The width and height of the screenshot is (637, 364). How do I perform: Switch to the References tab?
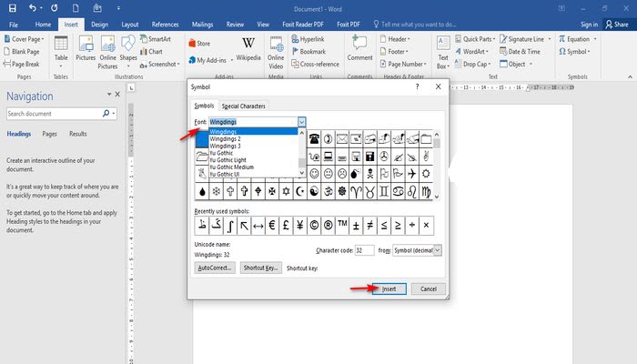click(x=165, y=25)
